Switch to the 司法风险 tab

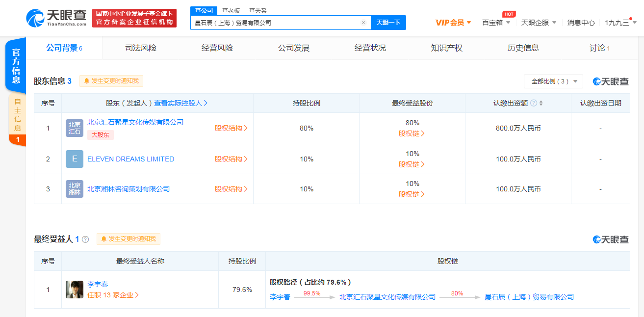(x=141, y=48)
